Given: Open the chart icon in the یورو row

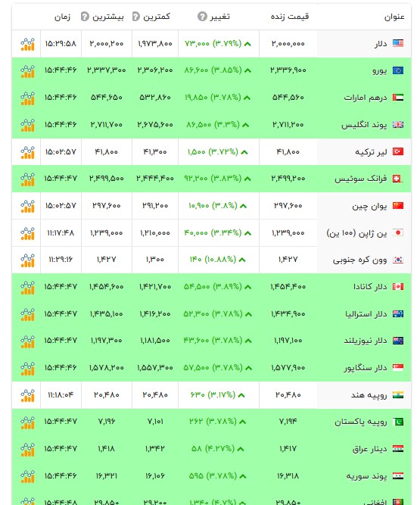Looking at the screenshot, I should tap(27, 71).
